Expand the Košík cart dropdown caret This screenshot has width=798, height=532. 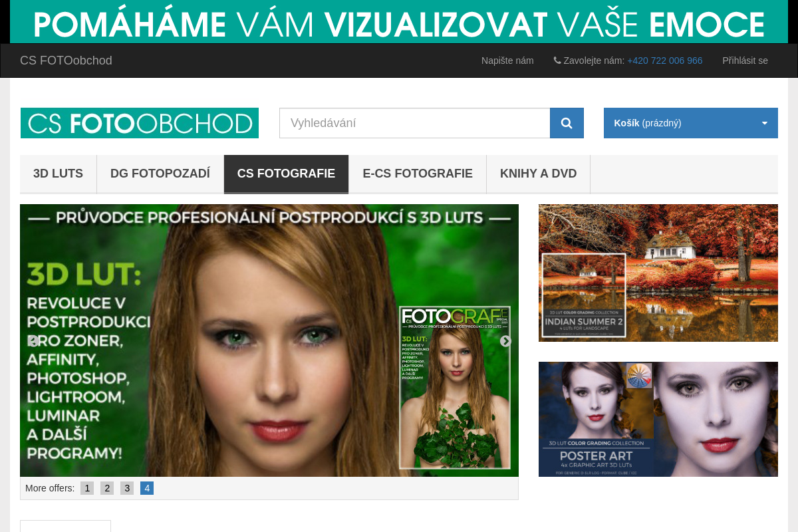[x=765, y=123]
